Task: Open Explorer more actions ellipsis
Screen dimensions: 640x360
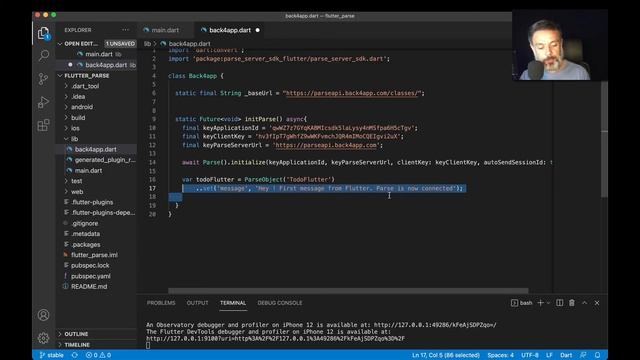Action: click(125, 30)
